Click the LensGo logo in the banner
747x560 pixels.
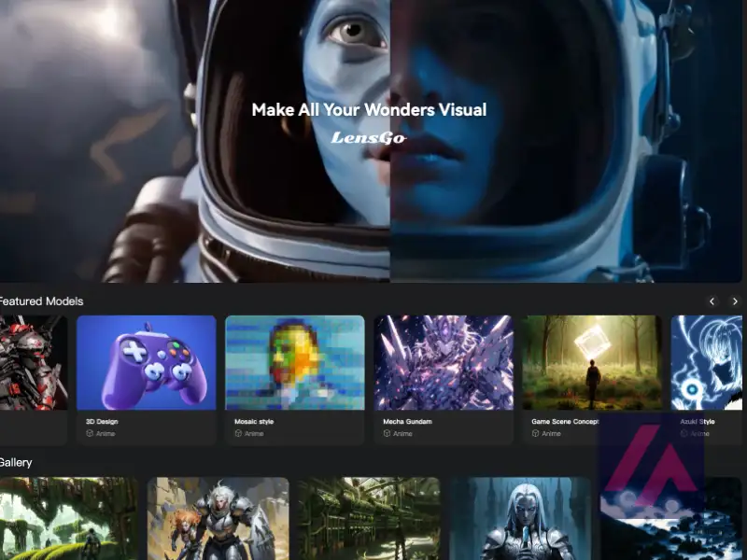click(x=369, y=138)
